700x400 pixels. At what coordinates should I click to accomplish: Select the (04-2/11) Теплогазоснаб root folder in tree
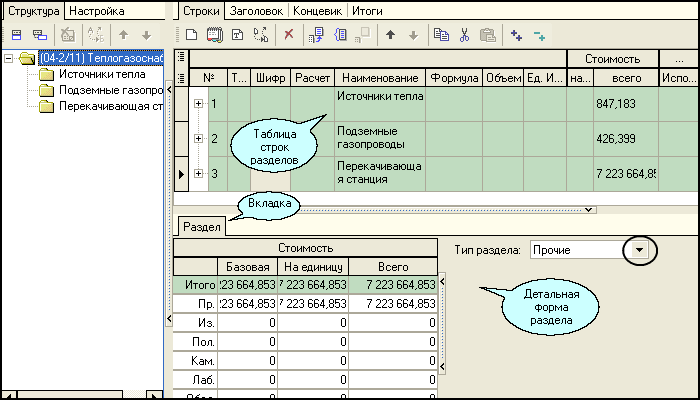point(102,58)
